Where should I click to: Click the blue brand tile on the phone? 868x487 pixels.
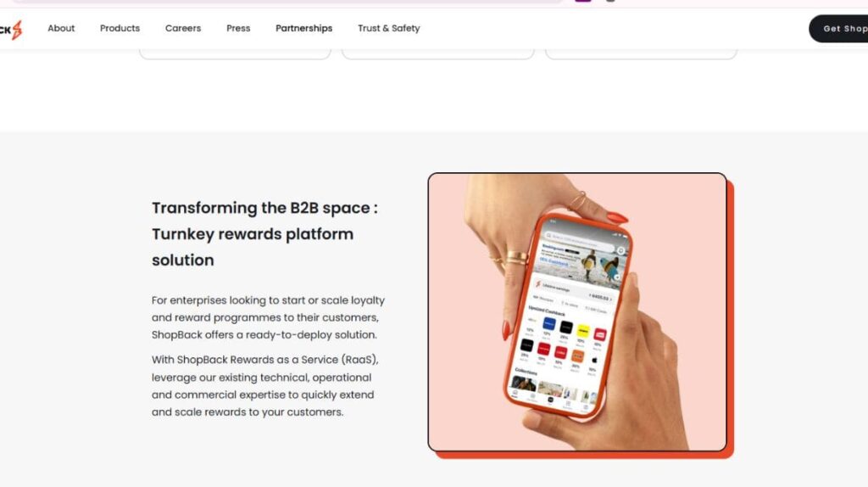click(x=548, y=323)
